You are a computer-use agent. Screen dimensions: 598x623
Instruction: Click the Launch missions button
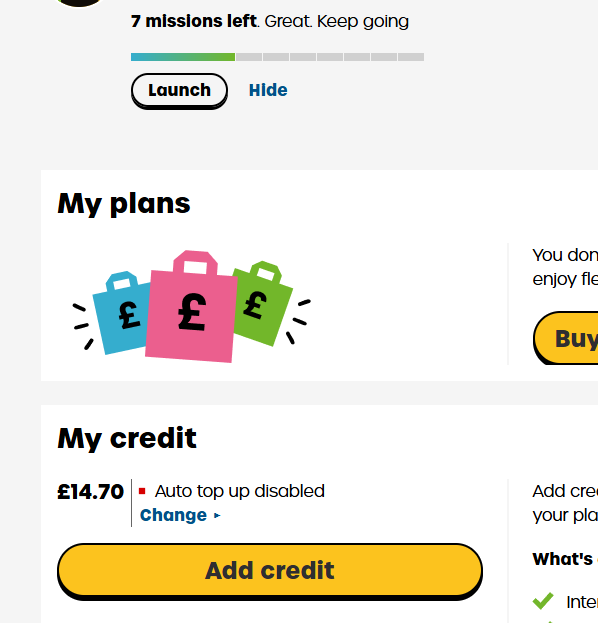point(179,91)
